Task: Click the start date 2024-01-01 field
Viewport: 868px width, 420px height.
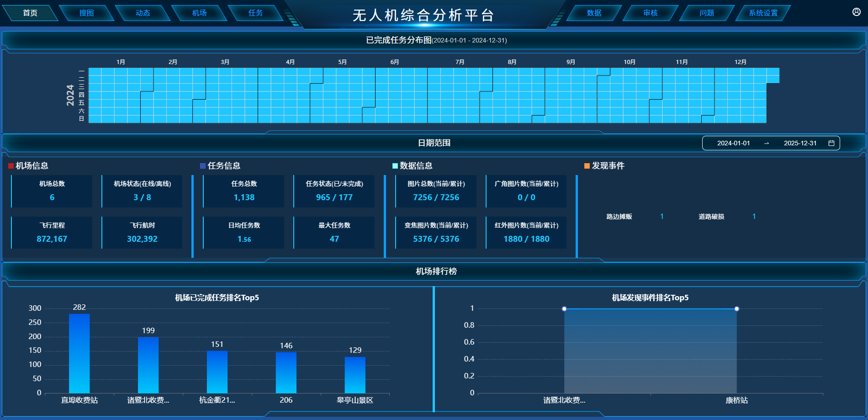Action: tap(733, 143)
